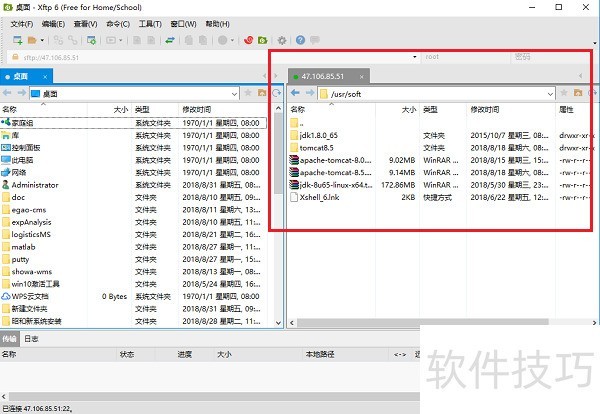600x414 pixels.
Task: Expand the remote path /usr/soft dropdown
Action: (550, 94)
